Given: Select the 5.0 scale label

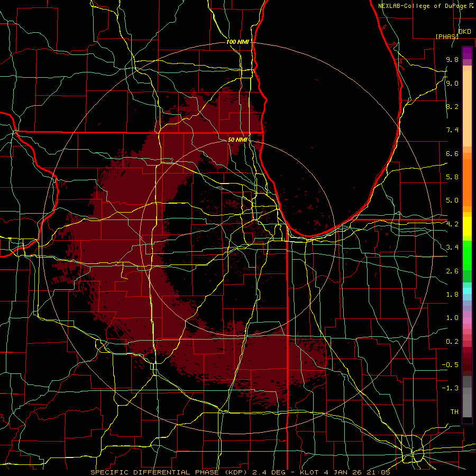Looking at the screenshot, I should (x=452, y=200).
